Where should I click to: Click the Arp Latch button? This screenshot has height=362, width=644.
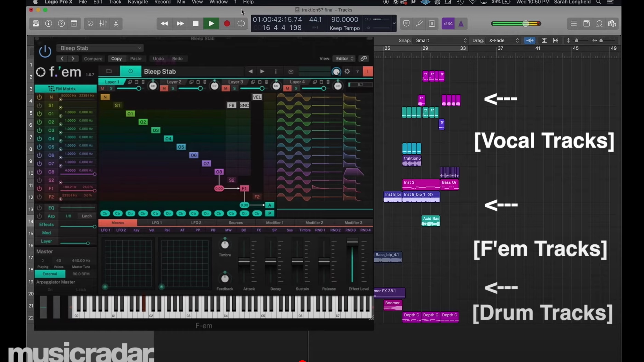pyautogui.click(x=86, y=216)
